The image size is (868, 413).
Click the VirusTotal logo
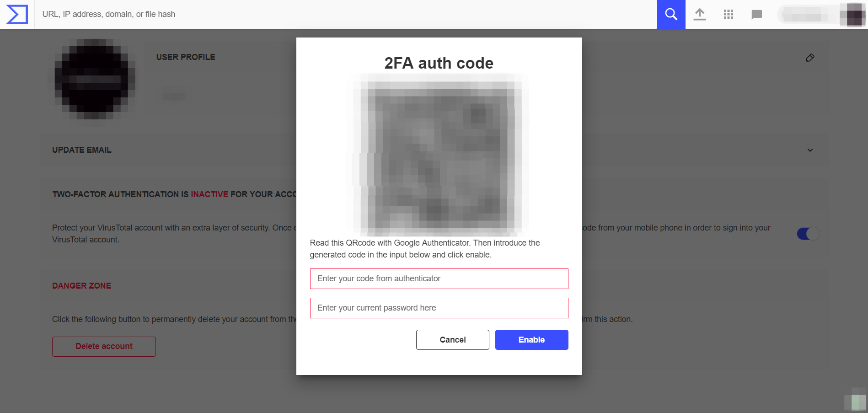(x=16, y=14)
